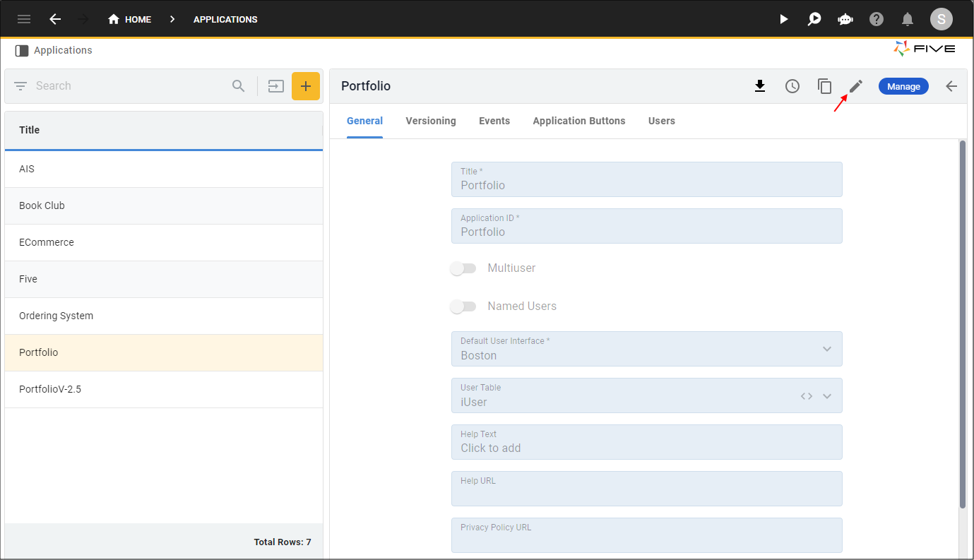Viewport: 974px width, 560px height.
Task: Add a new application with plus button
Action: click(x=306, y=86)
